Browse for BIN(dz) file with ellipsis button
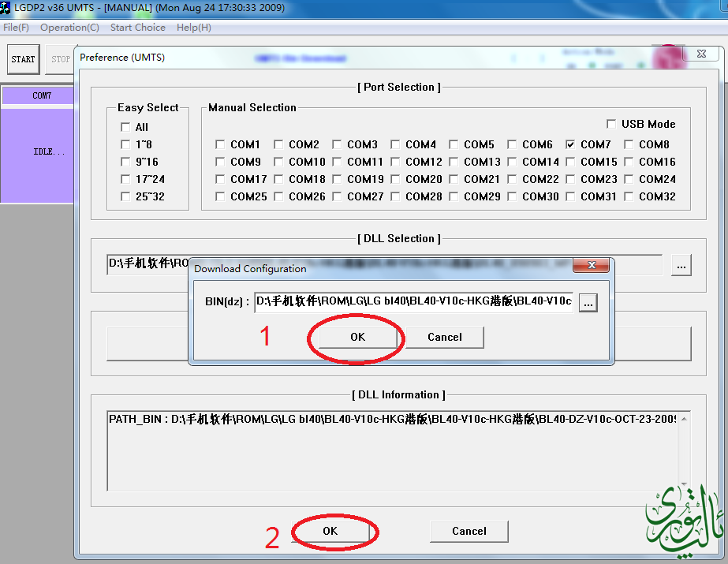728x564 pixels. pos(588,303)
